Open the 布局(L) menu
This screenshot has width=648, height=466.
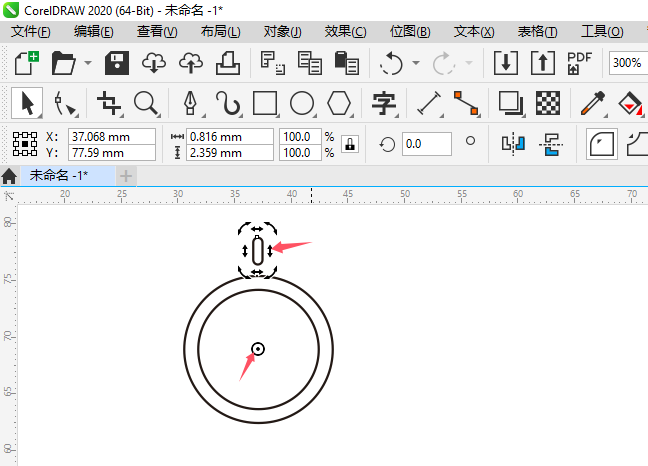pyautogui.click(x=220, y=32)
